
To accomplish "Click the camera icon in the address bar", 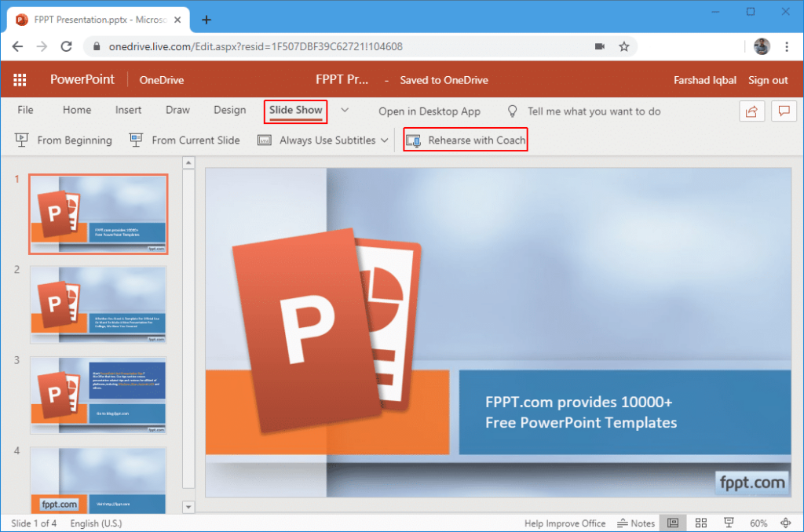I will click(599, 46).
